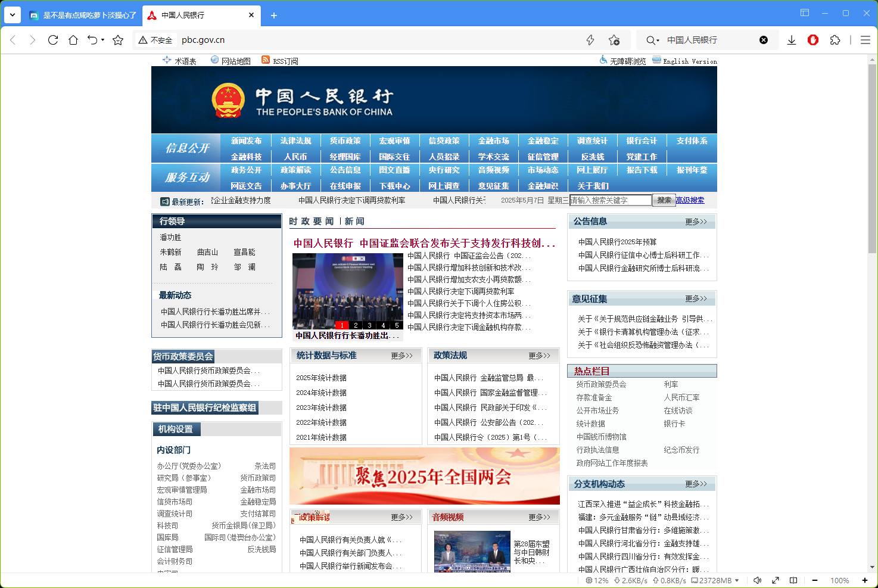Expand the search engine dropdown arrow
This screenshot has width=878, height=588.
tap(657, 41)
